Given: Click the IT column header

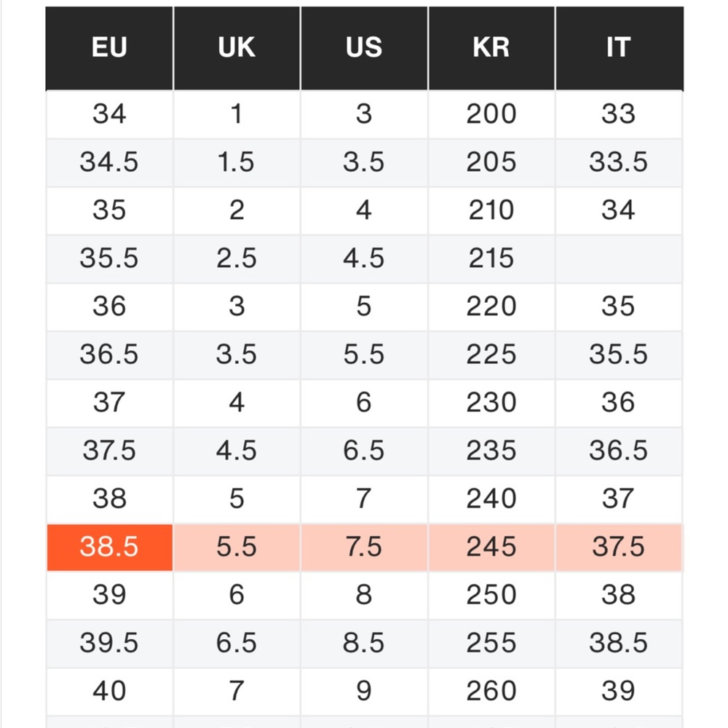Looking at the screenshot, I should pyautogui.click(x=619, y=48).
